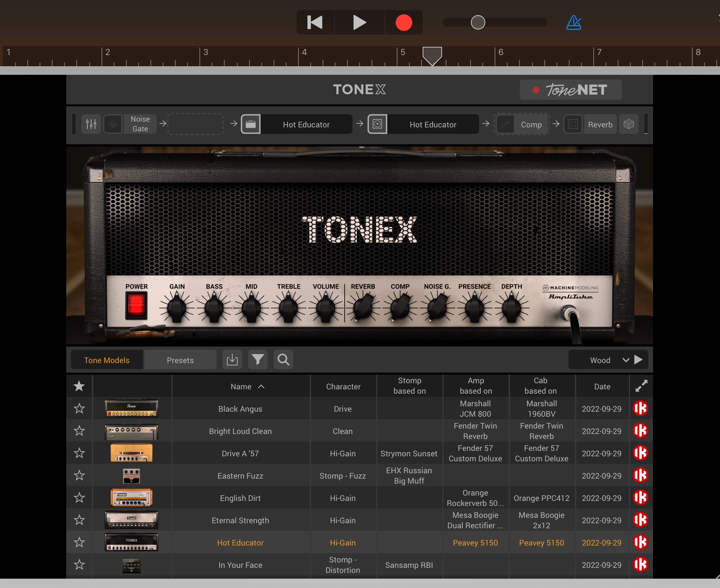Click the VOLUME knob
This screenshot has height=588, width=720.
pos(325,307)
